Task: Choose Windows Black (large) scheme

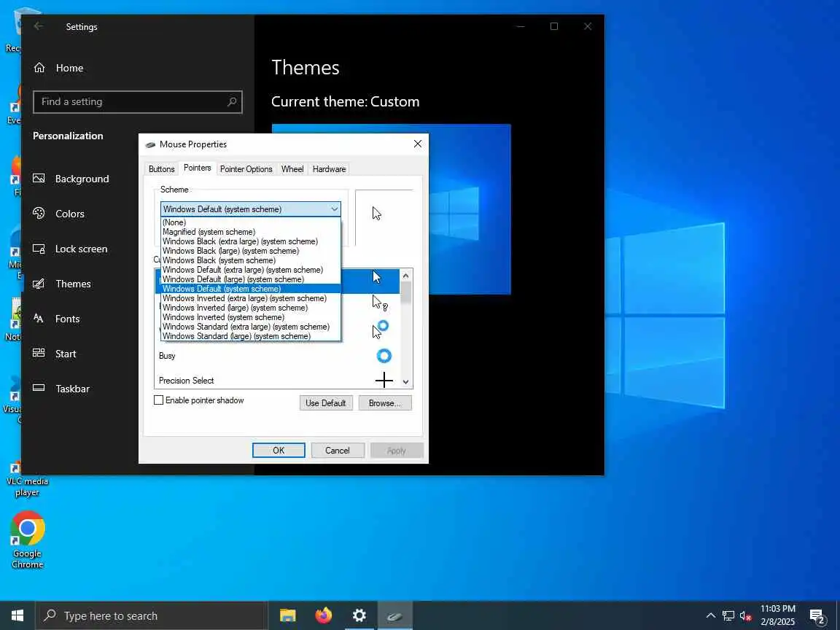Action: (x=251, y=251)
